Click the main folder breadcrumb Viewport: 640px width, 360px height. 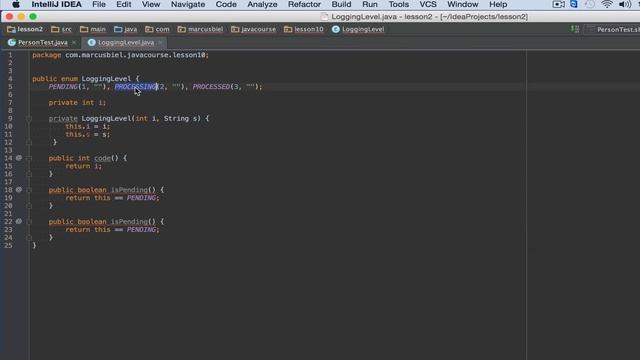tap(93, 29)
